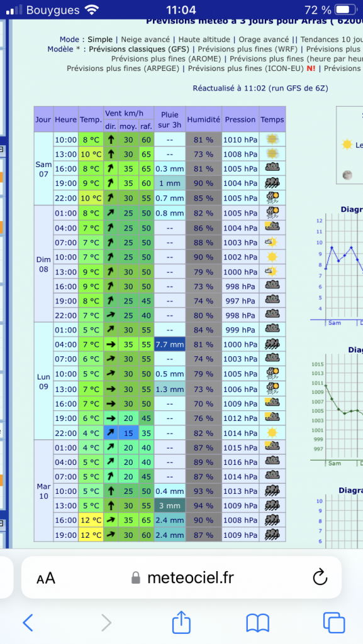Image resolution: width=363 pixels, height=644 pixels.
Task: Click the moon icon in legend box
Action: point(347,175)
